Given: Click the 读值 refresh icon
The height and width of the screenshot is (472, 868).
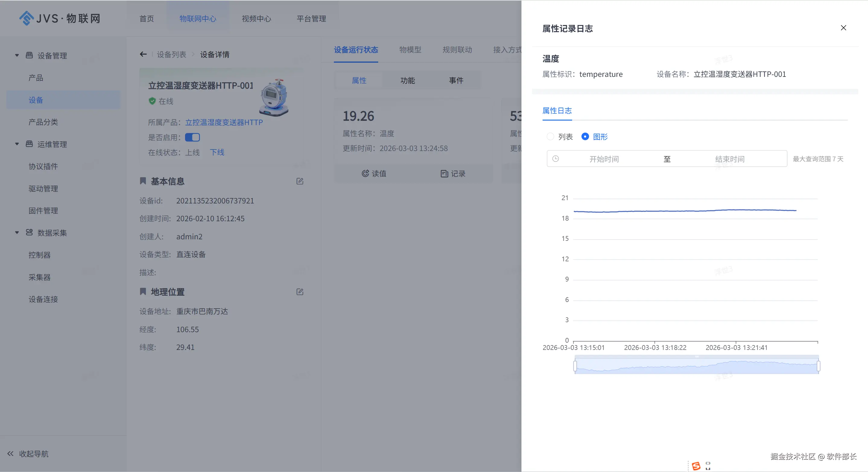Looking at the screenshot, I should (x=365, y=173).
